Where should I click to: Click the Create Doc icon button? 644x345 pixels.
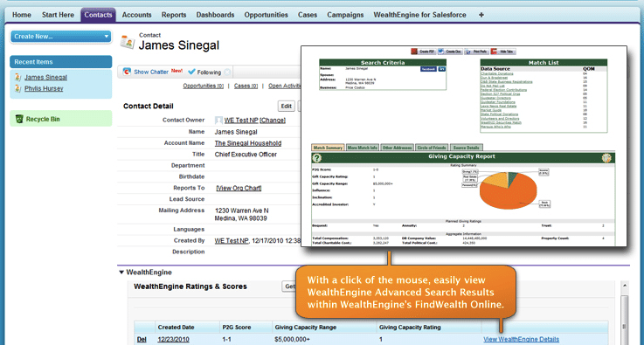450,52
